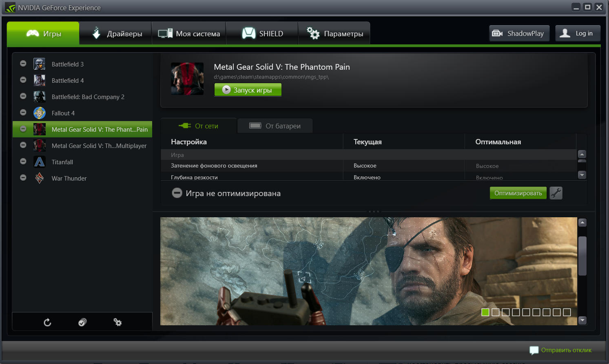The image size is (609, 364).
Task: Click the screenshot panel scrollbar thumb
Action: (x=582, y=256)
